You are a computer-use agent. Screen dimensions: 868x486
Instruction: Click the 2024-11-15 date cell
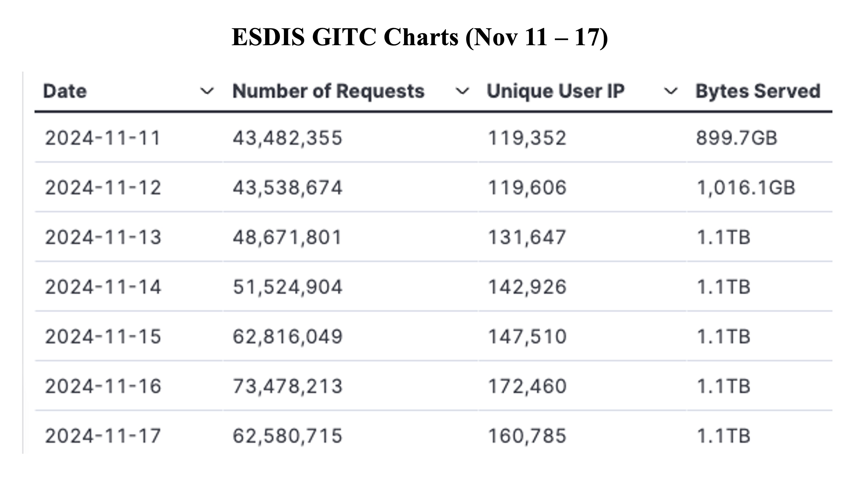click(x=103, y=336)
